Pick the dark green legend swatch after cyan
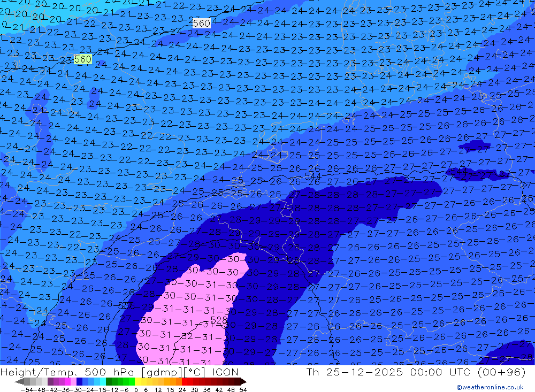 point(109,381)
